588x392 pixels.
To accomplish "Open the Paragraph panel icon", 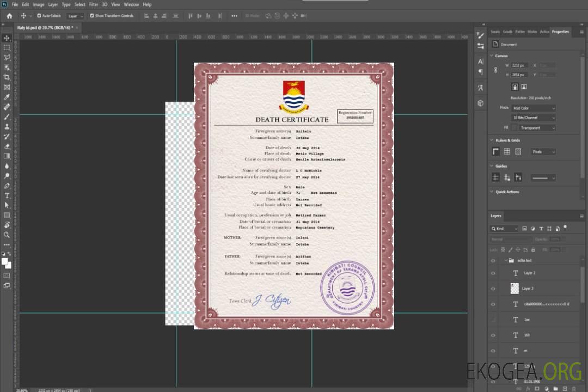I will click(480, 72).
